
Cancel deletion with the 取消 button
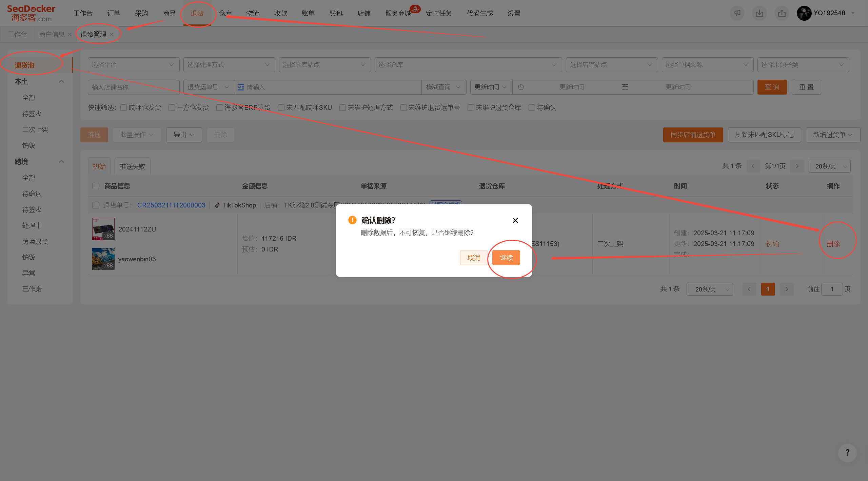tap(474, 258)
